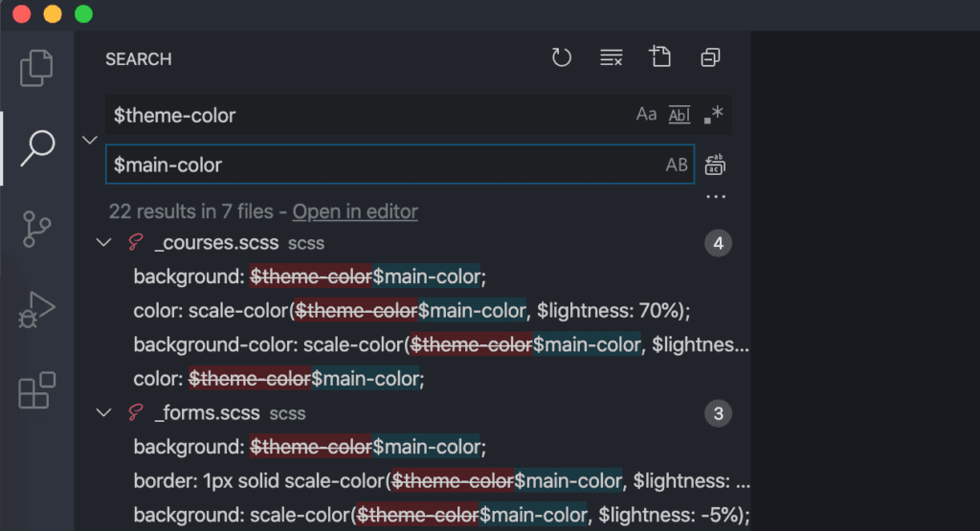Clear search results
Viewport: 980px width, 531px height.
(611, 57)
